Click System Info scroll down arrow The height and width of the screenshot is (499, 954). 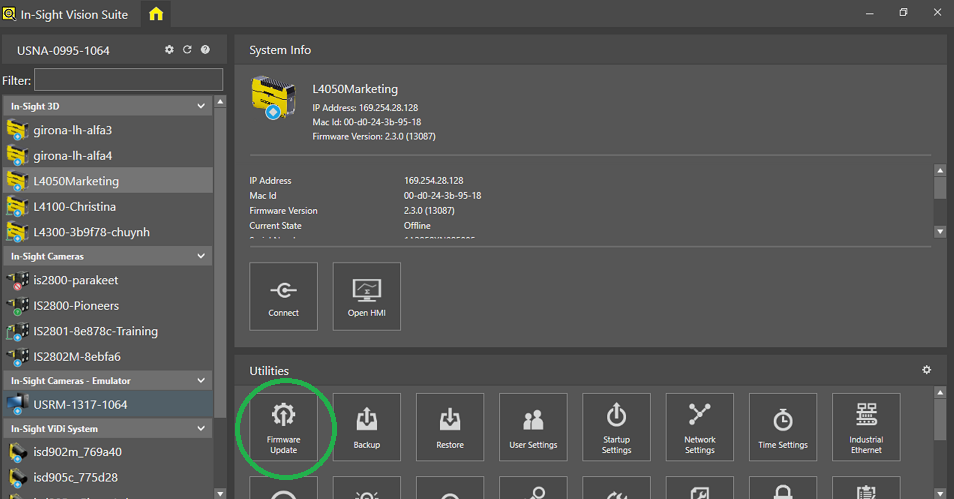click(x=940, y=231)
